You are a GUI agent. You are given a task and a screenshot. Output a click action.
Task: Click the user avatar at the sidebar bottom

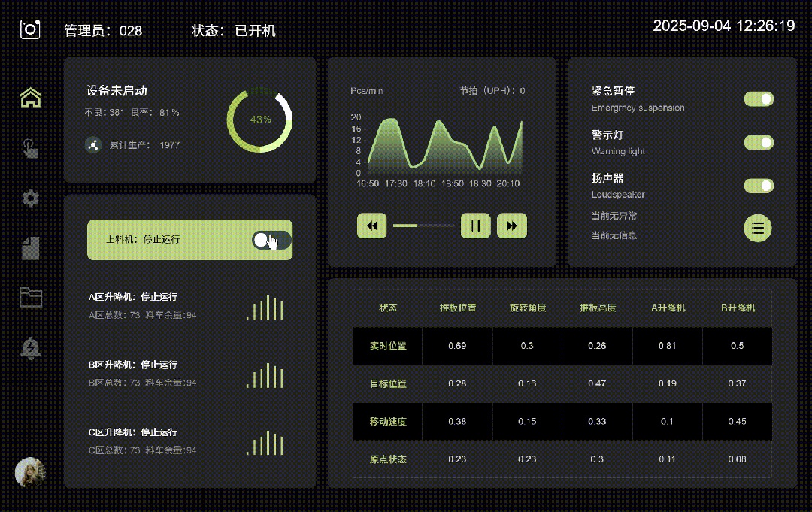pyautogui.click(x=30, y=472)
